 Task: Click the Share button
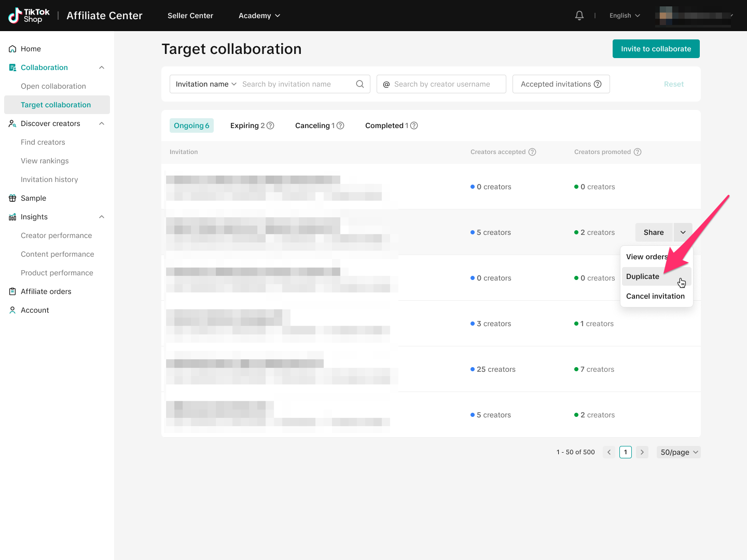(x=654, y=232)
